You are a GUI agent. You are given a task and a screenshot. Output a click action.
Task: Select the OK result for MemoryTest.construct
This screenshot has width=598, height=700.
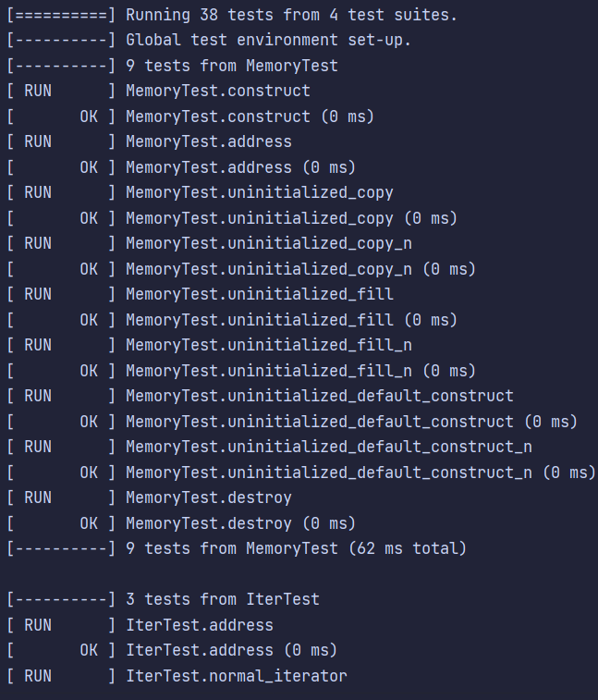pos(190,117)
